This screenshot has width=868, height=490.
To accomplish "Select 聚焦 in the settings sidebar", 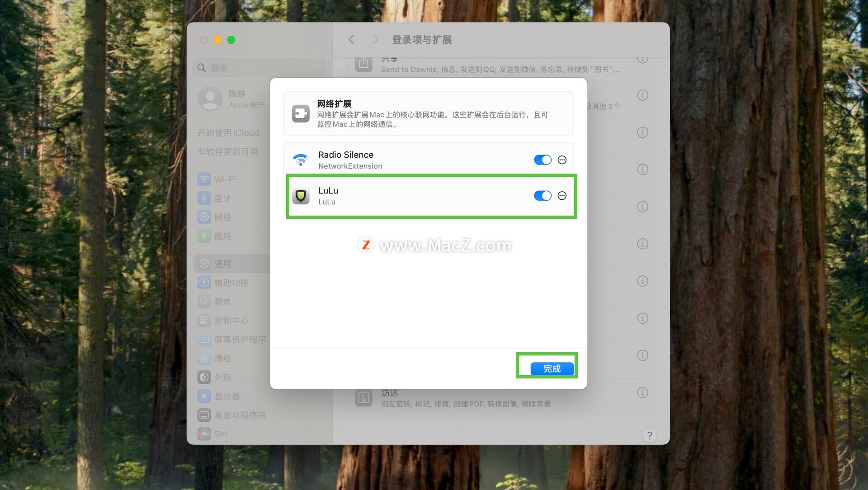I will point(231,302).
